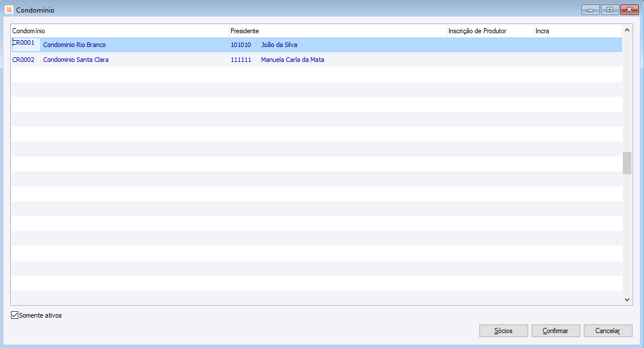Click president name João da Silva

279,45
